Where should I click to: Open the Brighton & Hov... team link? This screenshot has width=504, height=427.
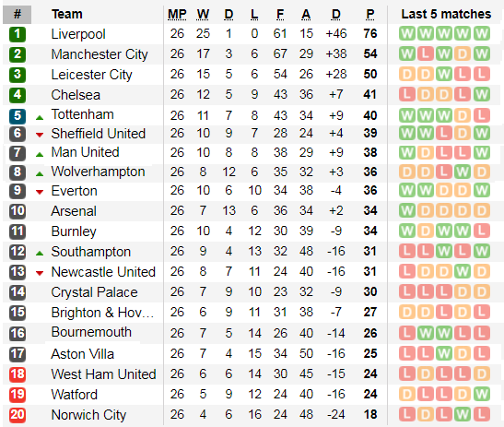click(102, 313)
